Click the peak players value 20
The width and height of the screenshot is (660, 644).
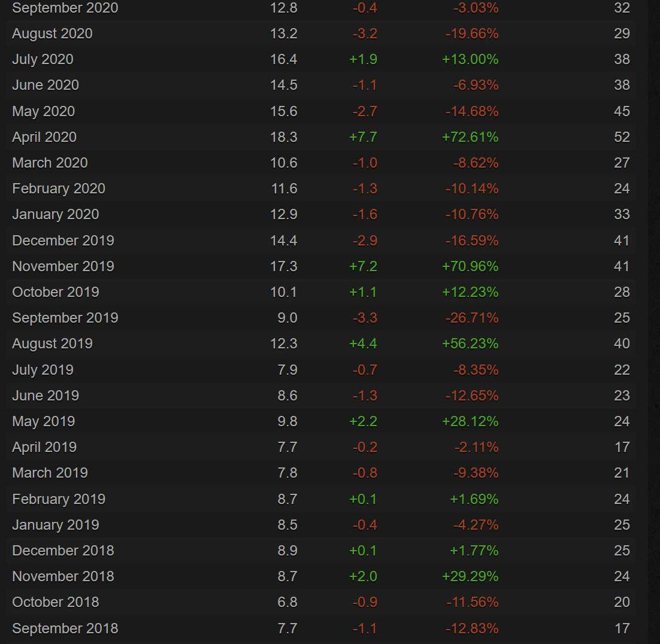point(622,602)
